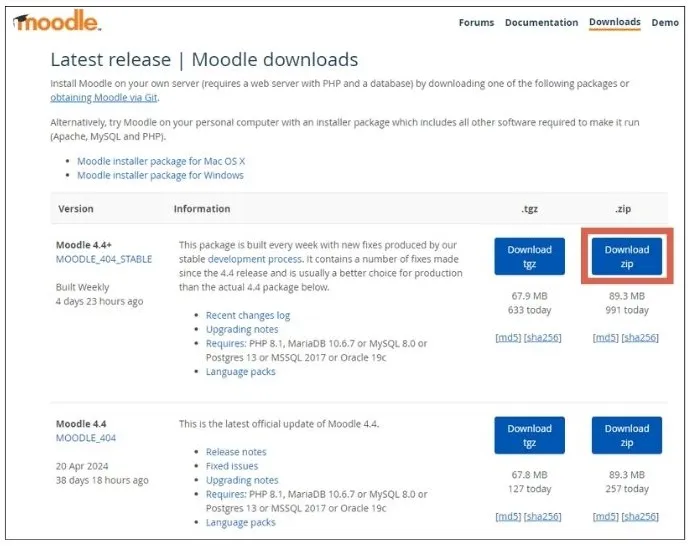The width and height of the screenshot is (691, 546).
Task: Open the Documentation nav item
Action: 541,22
